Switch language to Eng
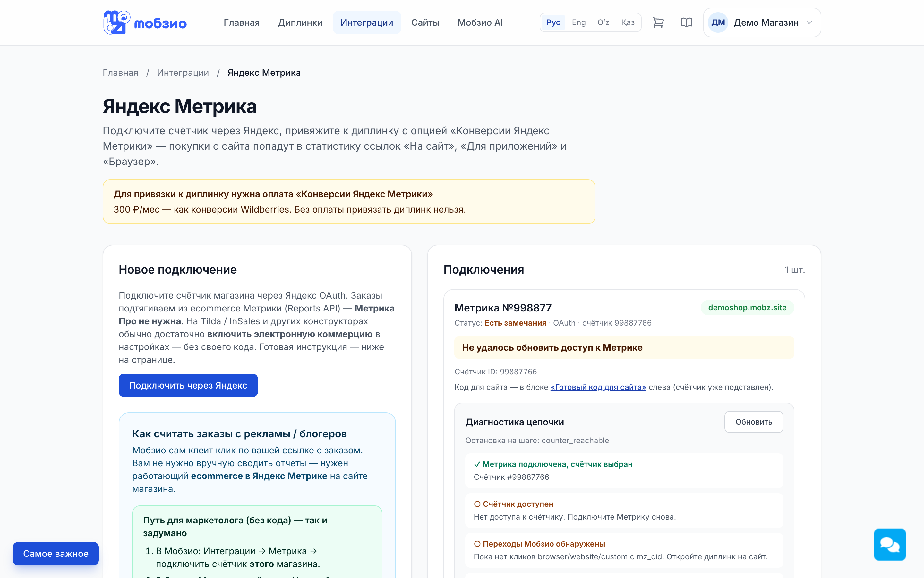This screenshot has height=578, width=924. [578, 22]
